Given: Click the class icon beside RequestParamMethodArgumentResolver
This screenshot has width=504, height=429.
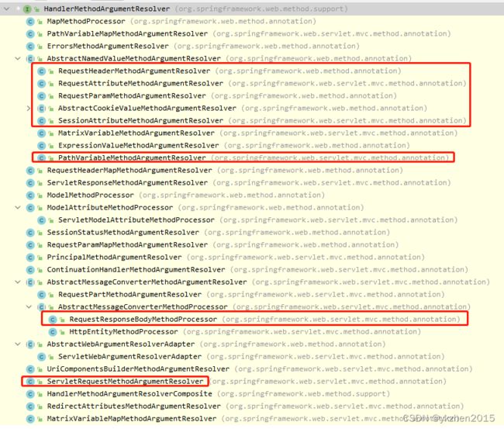Looking at the screenshot, I should click(x=41, y=96).
